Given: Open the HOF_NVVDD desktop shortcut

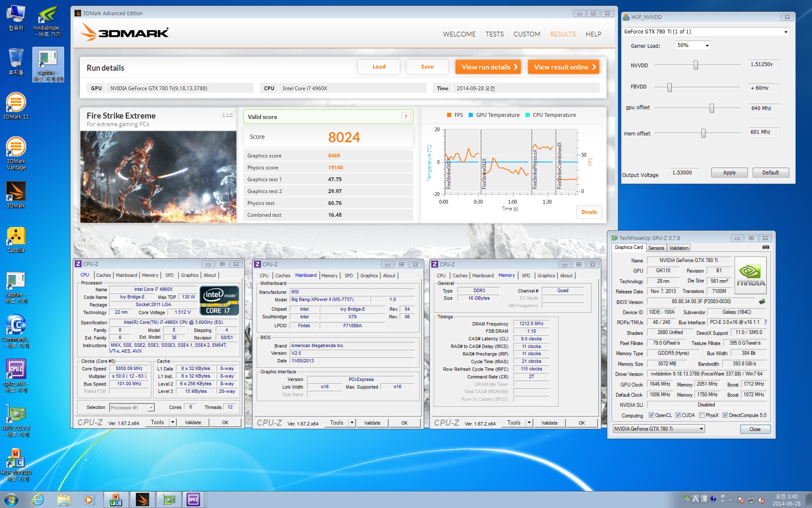Looking at the screenshot, I should point(16,465).
